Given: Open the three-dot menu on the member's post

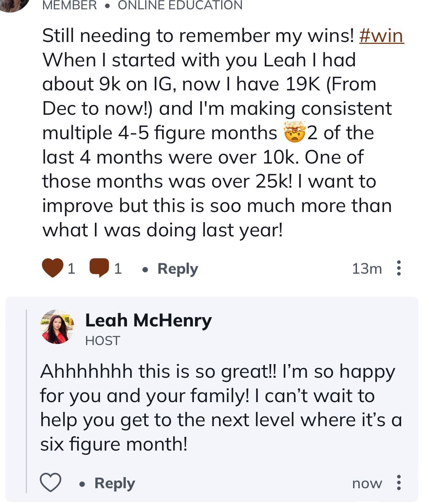Looking at the screenshot, I should pyautogui.click(x=398, y=268).
